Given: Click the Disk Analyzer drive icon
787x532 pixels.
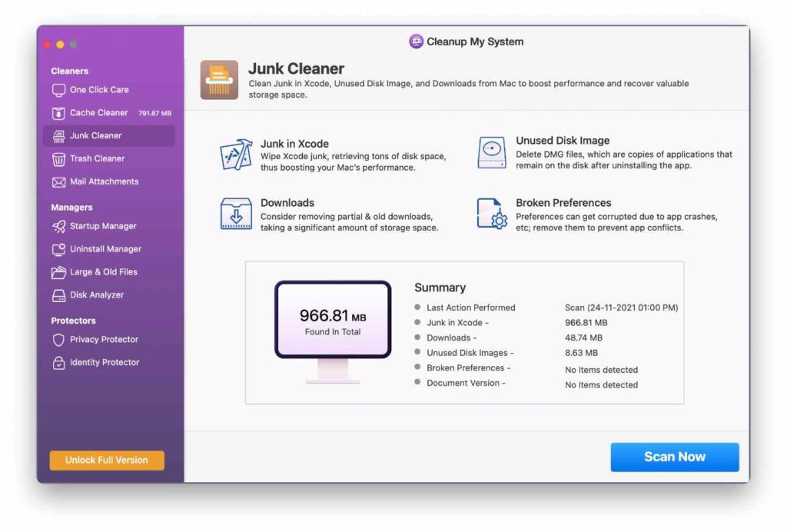Looking at the screenshot, I should click(58, 295).
